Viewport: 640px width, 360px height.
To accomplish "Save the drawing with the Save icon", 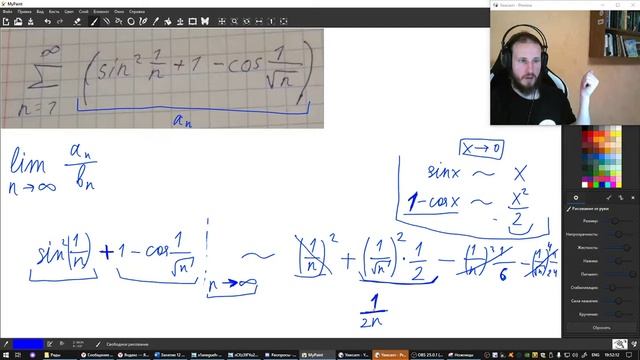I will [x=31, y=21].
